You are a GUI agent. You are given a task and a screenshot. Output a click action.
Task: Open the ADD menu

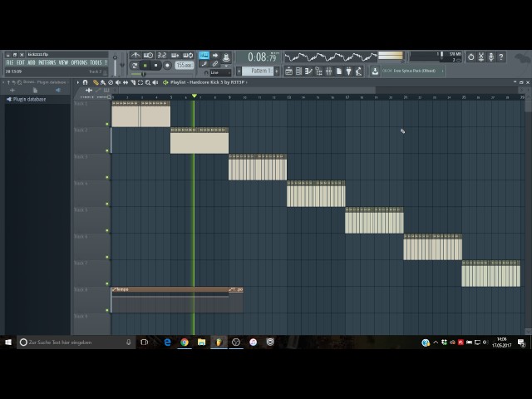point(32,63)
